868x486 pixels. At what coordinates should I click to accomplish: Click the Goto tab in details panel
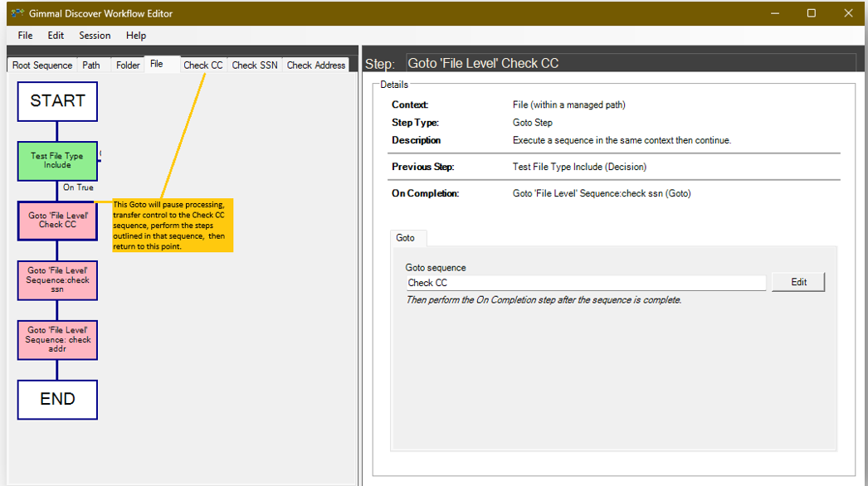coord(406,238)
